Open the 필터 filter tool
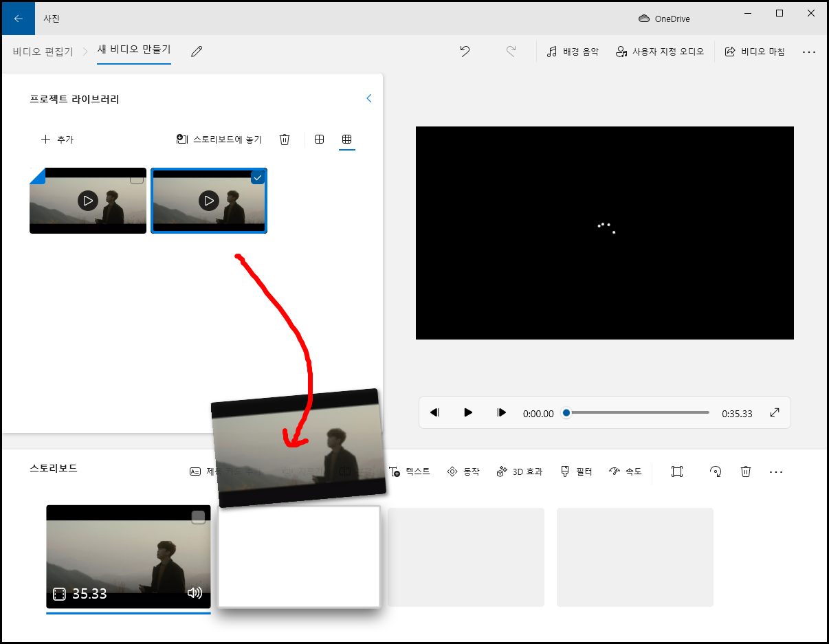This screenshot has height=644, width=829. coord(577,471)
